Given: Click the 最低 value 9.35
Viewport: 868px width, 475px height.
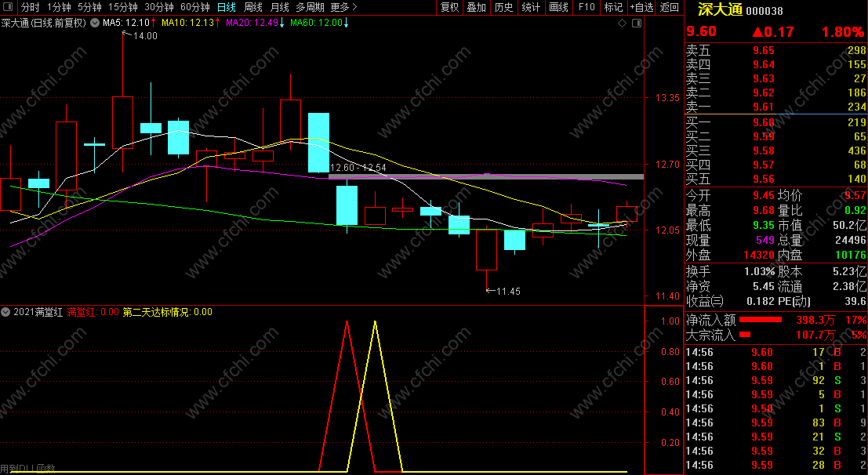Looking at the screenshot, I should (x=764, y=225).
